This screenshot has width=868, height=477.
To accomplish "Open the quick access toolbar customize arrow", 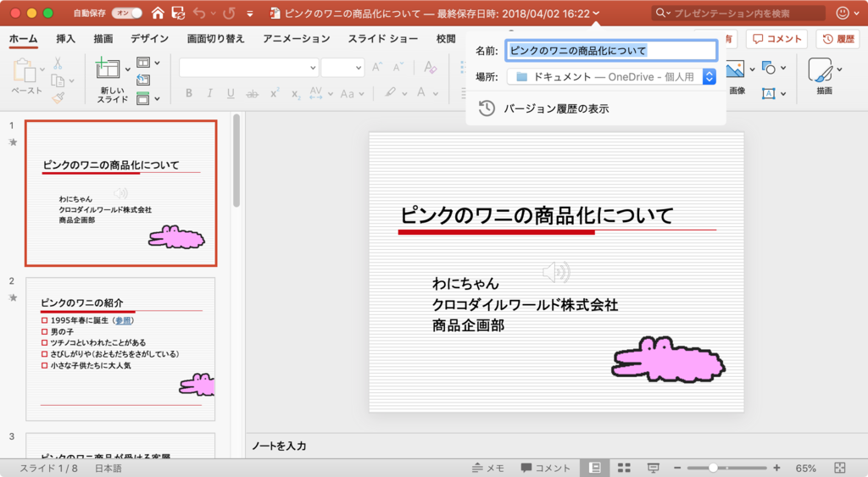I will pyautogui.click(x=250, y=14).
